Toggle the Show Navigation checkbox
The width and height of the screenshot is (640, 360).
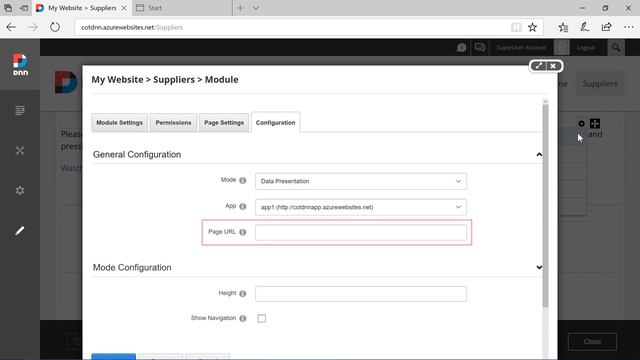(x=262, y=318)
